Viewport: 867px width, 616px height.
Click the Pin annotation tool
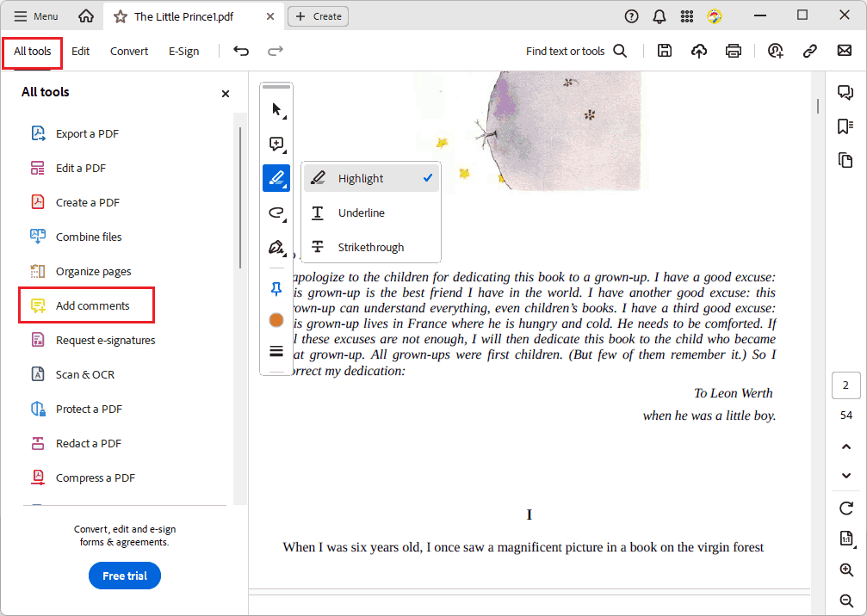click(x=276, y=289)
